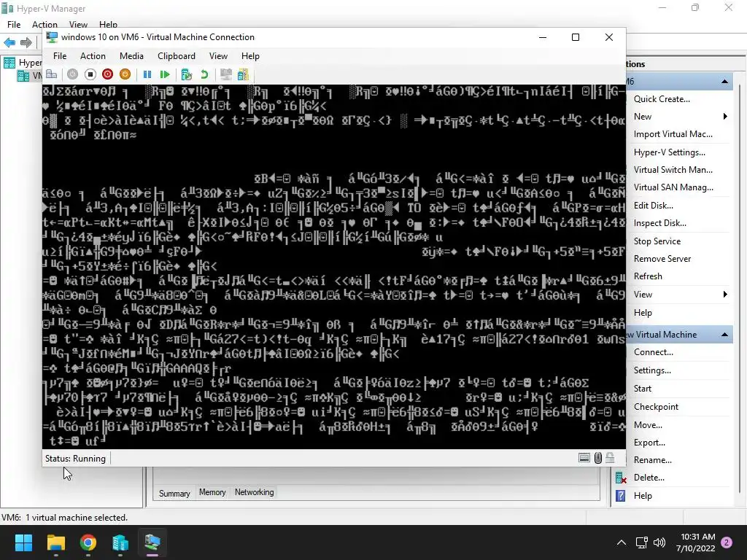Save VM state with orange power icon
This screenshot has height=560, width=747.
(x=125, y=74)
